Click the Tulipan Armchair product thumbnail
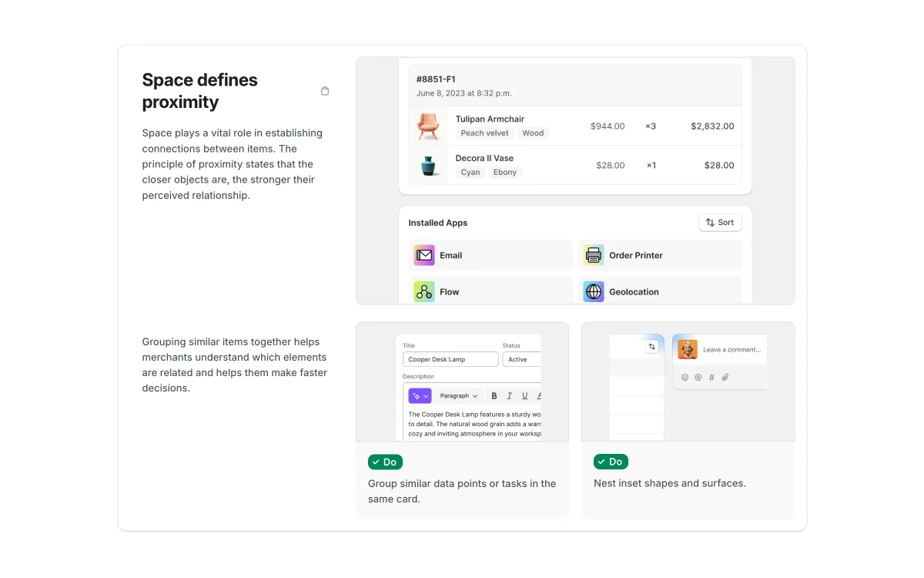Image resolution: width=924 pixels, height=578 pixels. 428,126
